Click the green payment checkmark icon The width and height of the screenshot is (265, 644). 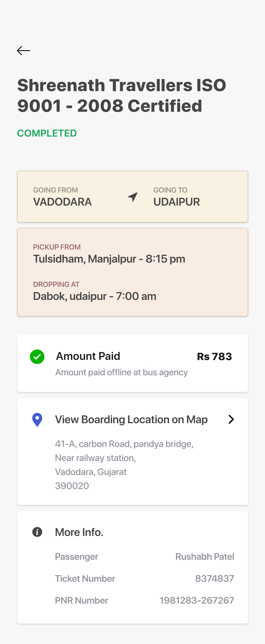(37, 357)
